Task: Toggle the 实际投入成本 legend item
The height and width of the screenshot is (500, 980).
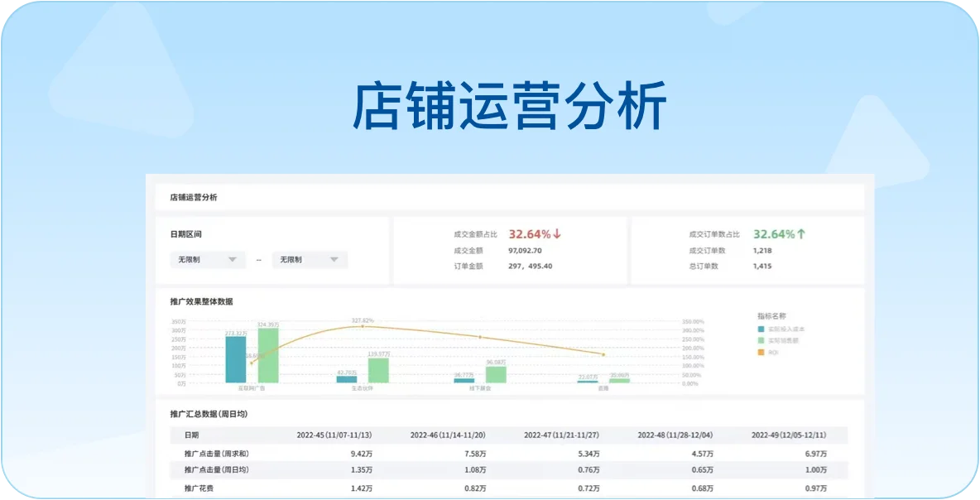Action: click(785, 329)
